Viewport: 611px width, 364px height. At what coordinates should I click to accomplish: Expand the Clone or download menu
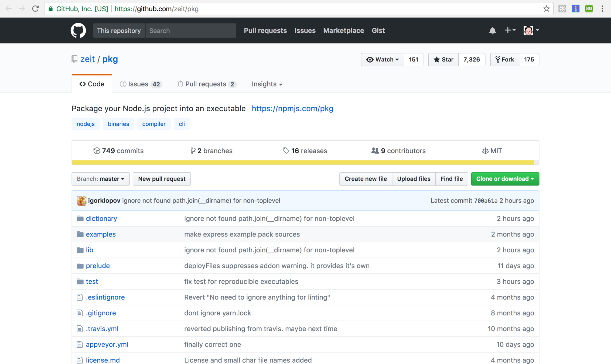click(x=505, y=179)
